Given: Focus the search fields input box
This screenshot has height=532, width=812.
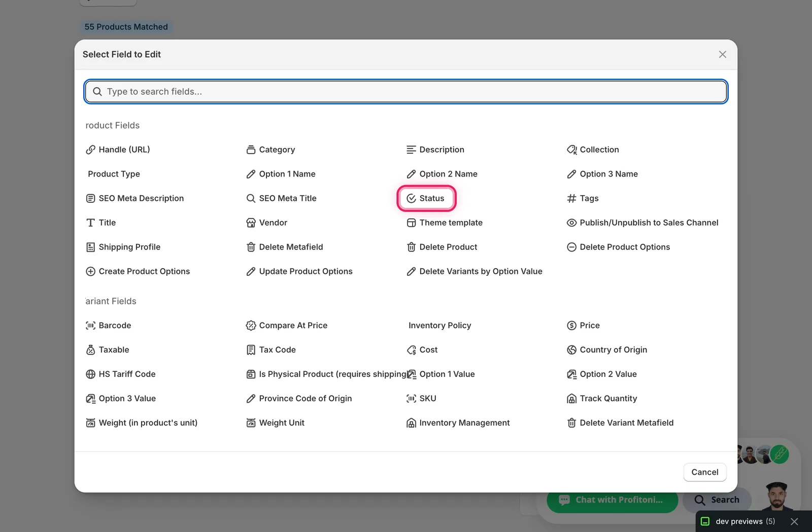Looking at the screenshot, I should [406, 92].
